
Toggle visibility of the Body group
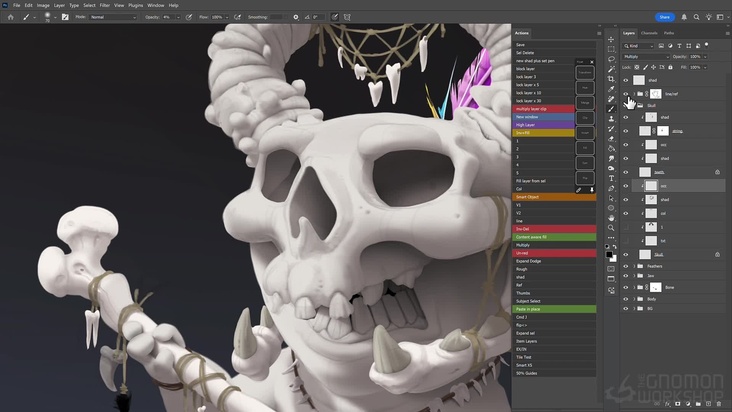tap(626, 298)
